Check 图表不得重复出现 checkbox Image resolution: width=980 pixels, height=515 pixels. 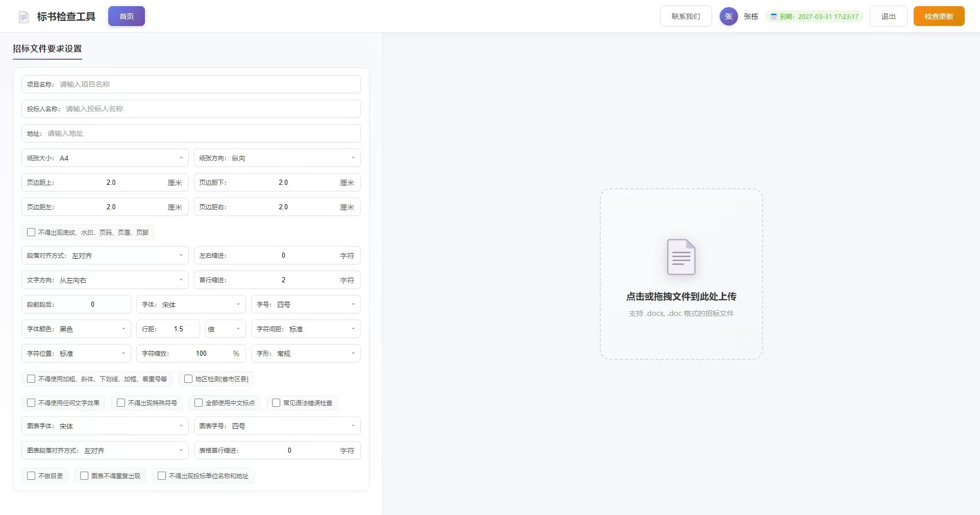click(84, 476)
